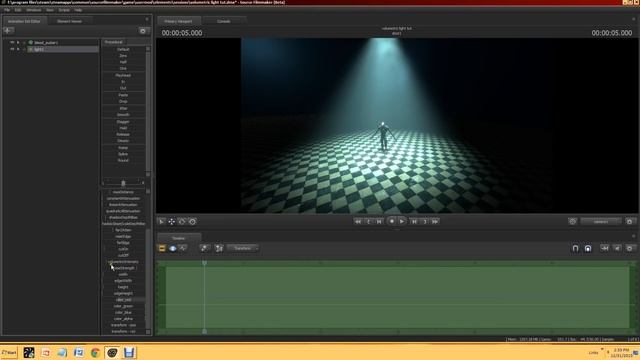Select the Timeline tab
Viewport: 640px width, 360px height.
(x=178, y=238)
